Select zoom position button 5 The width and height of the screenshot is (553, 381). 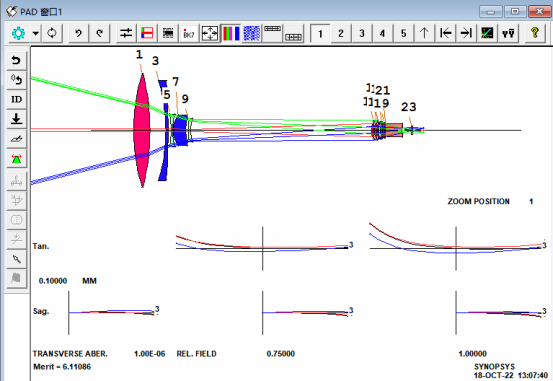[403, 33]
